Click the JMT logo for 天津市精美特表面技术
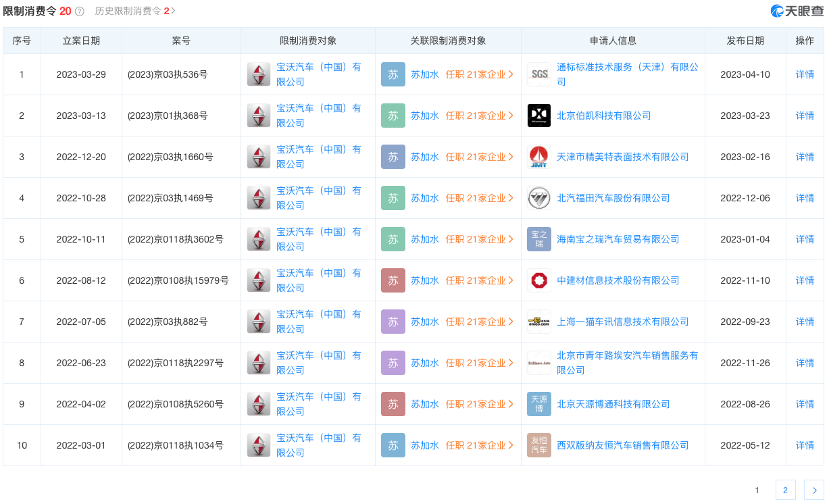The height and width of the screenshot is (504, 829). point(539,157)
